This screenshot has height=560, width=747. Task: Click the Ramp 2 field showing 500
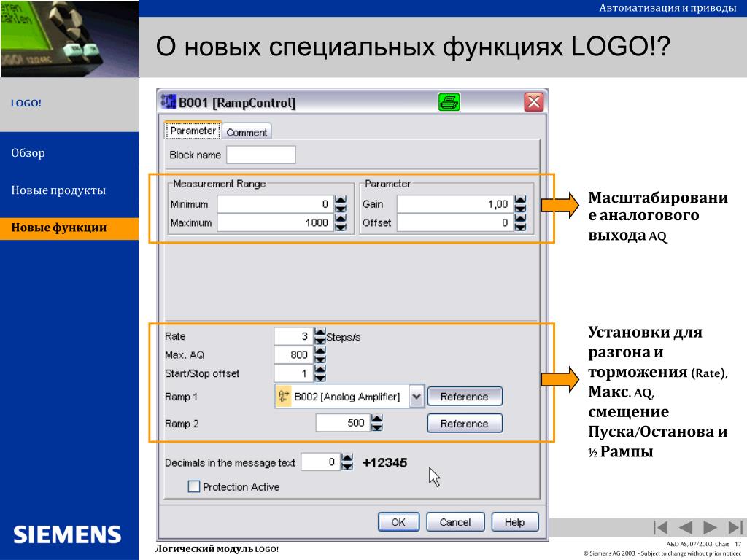343,423
